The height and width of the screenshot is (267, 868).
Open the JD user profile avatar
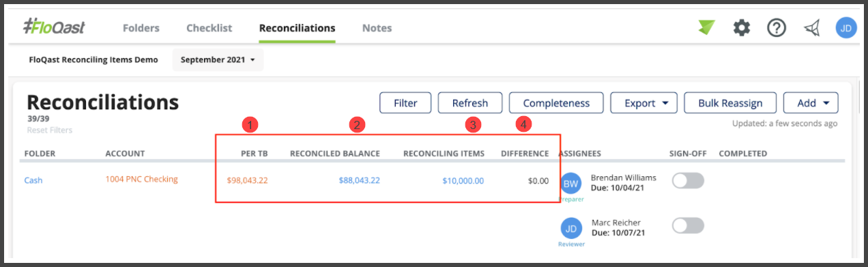pos(846,28)
